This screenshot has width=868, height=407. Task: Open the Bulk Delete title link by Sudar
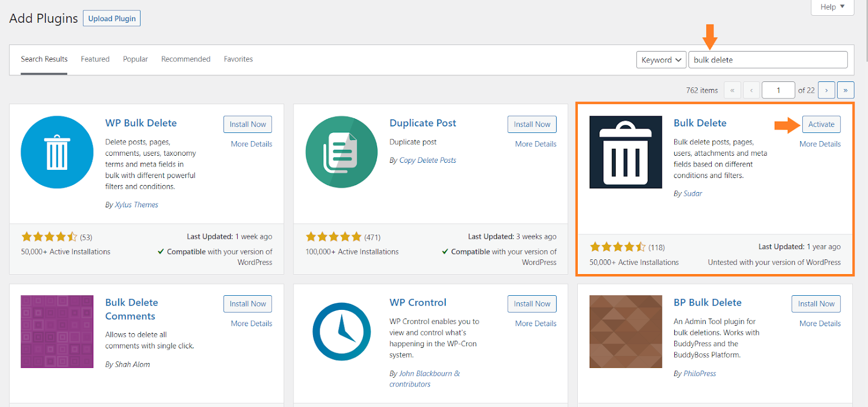[700, 123]
